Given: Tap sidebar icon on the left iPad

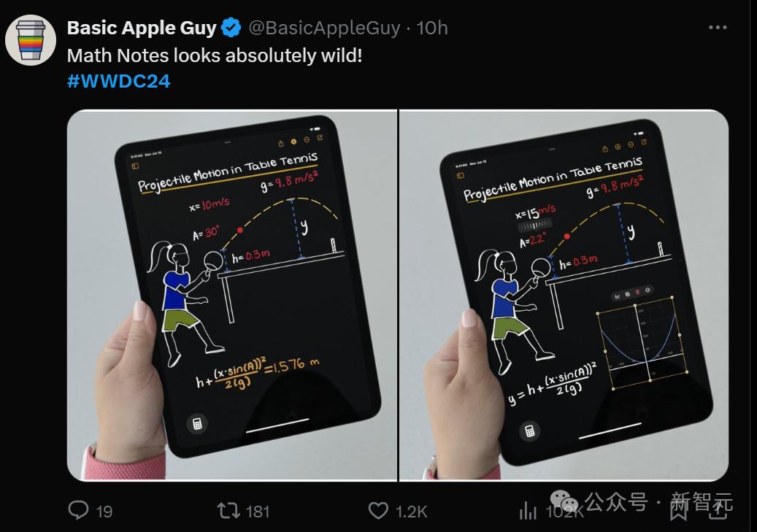Looking at the screenshot, I should [x=135, y=166].
